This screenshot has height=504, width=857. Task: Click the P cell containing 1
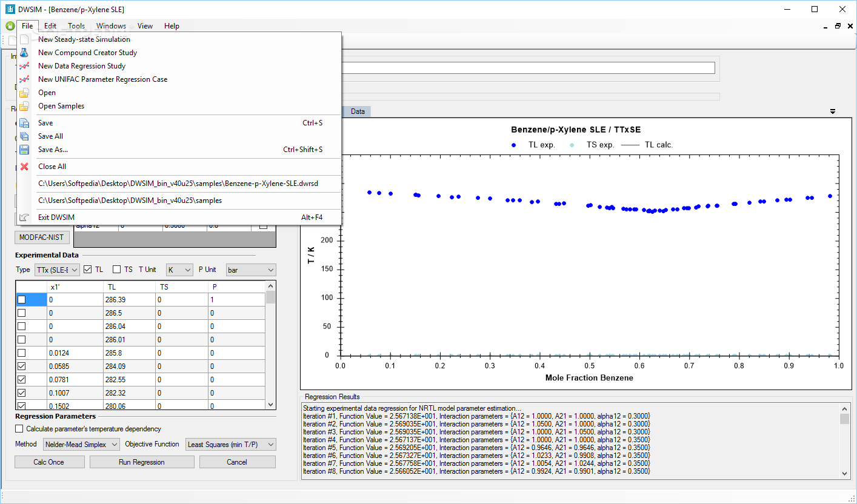click(236, 300)
